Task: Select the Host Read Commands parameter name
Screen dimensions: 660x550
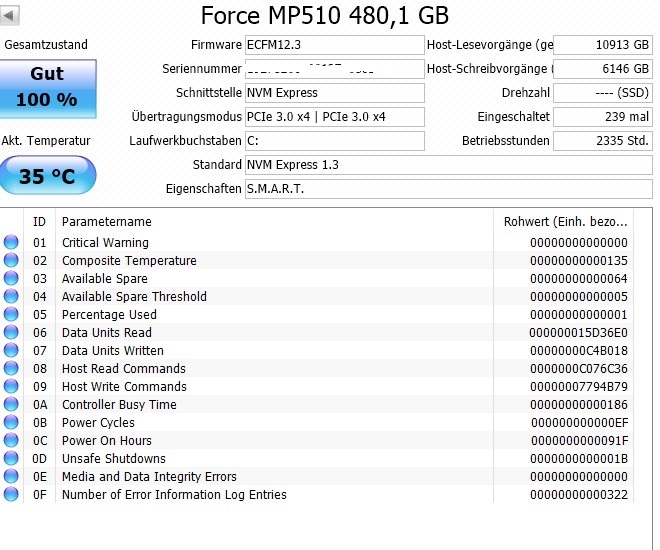Action: pos(124,369)
